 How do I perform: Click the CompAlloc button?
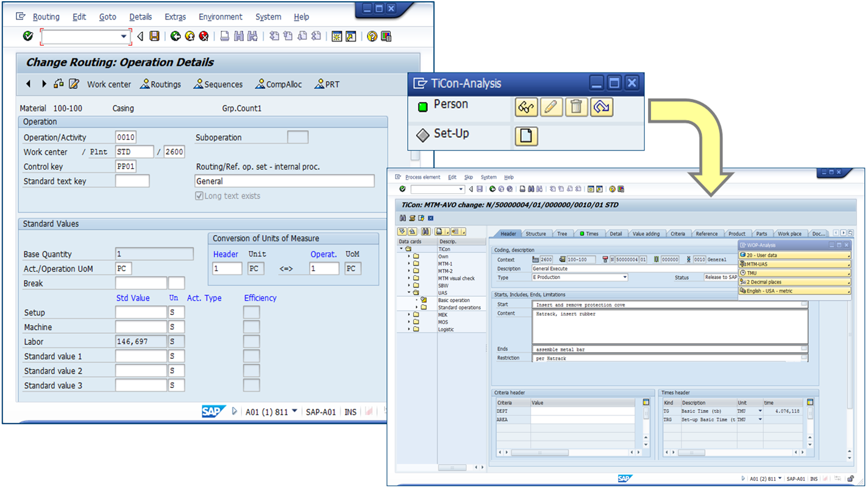(278, 85)
